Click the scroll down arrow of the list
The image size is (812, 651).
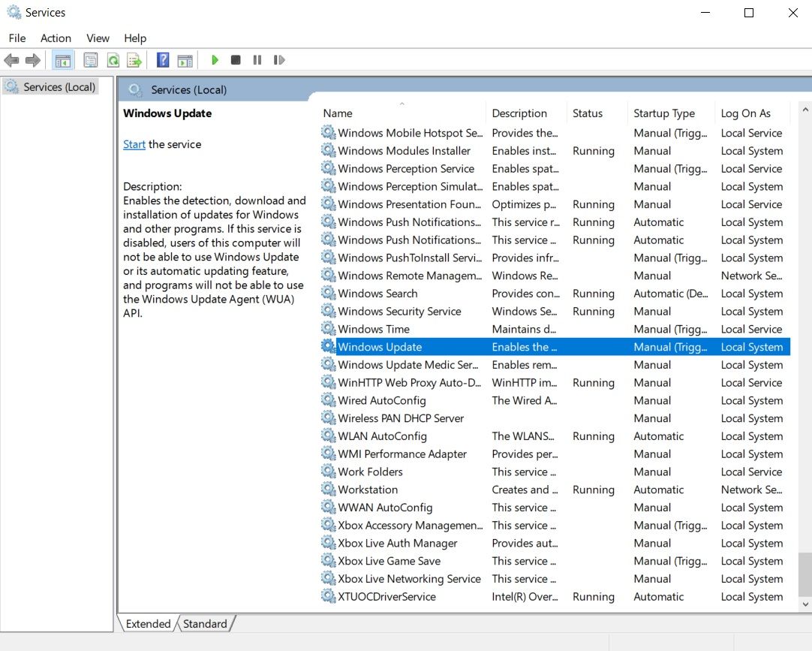[x=805, y=604]
